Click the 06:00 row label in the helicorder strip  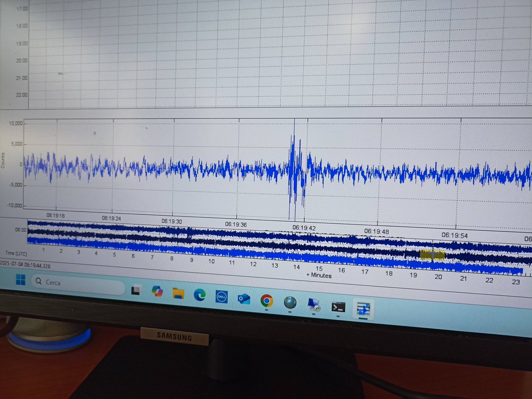tap(22, 230)
